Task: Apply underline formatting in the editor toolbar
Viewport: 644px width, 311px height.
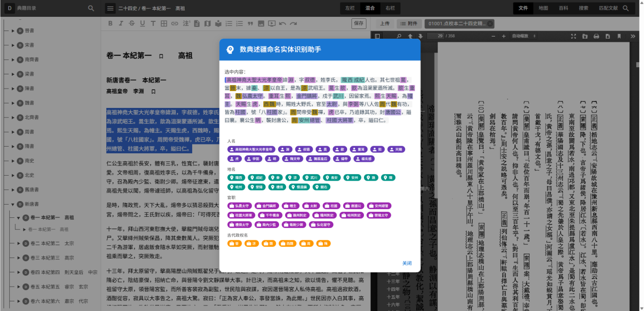Action: click(x=142, y=23)
